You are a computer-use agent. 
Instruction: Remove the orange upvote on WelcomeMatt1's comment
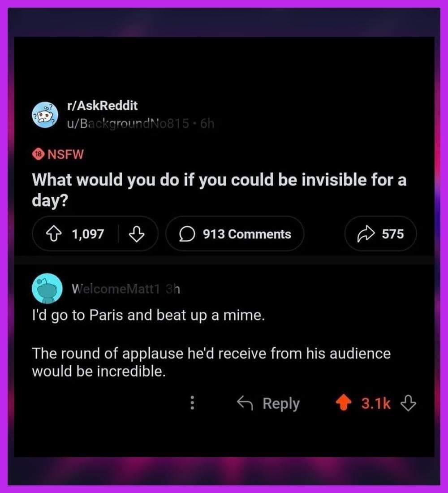[344, 403]
